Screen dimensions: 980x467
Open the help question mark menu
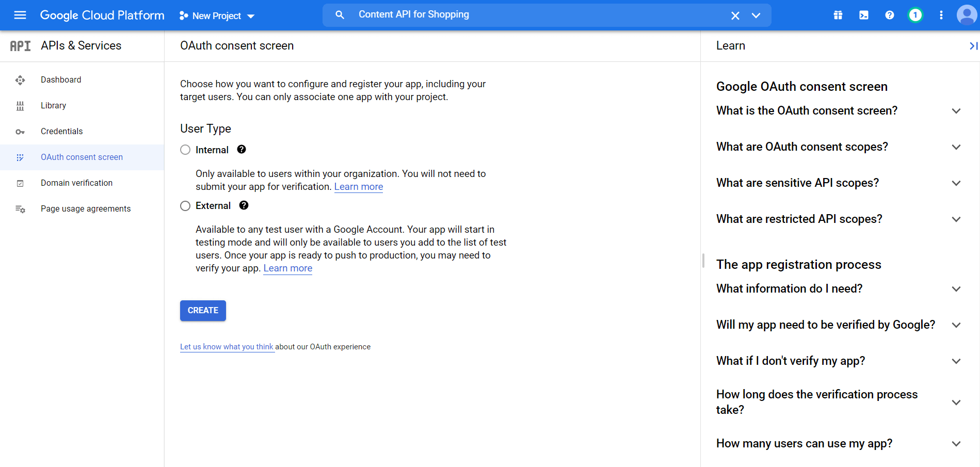[x=890, y=15]
